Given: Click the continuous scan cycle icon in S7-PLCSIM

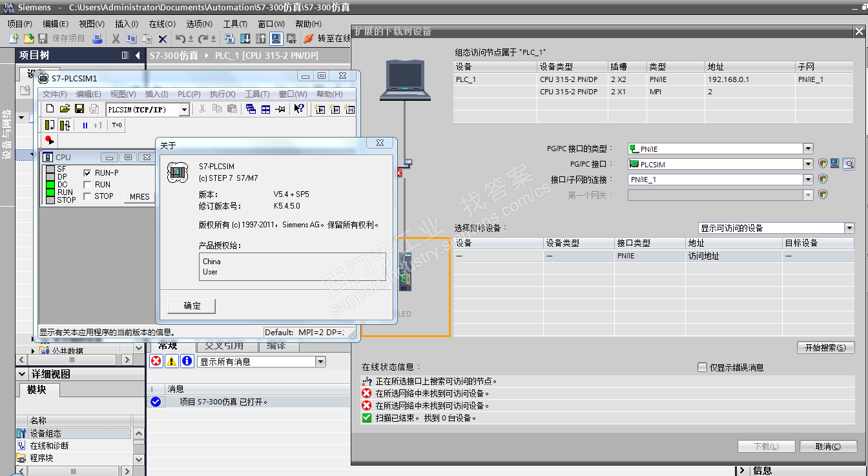Looking at the screenshot, I should tap(65, 125).
